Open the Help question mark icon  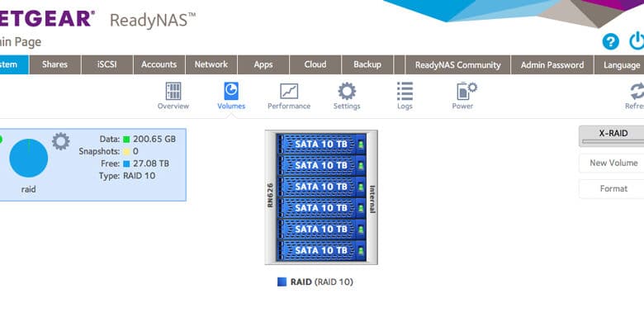pos(611,42)
